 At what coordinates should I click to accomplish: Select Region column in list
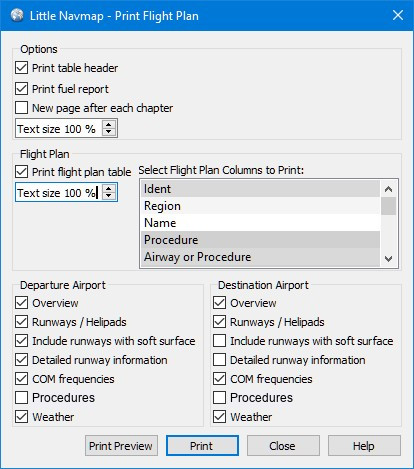(260, 206)
